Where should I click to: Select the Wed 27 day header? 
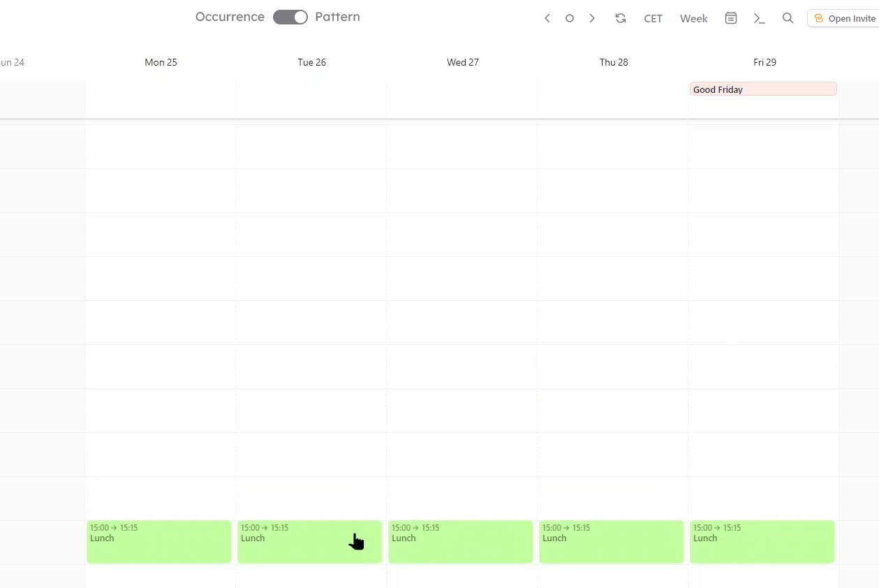(x=463, y=62)
